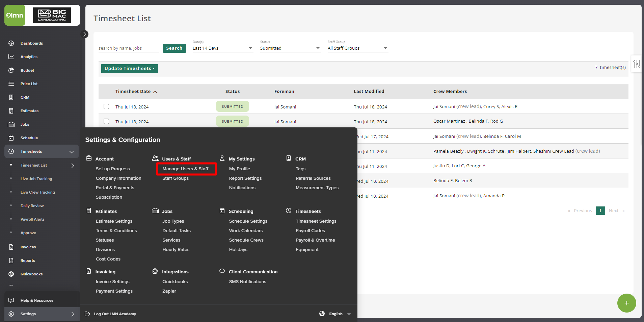644x322 pixels.
Task: Open Measurement Types under CRM
Action: pyautogui.click(x=317, y=188)
